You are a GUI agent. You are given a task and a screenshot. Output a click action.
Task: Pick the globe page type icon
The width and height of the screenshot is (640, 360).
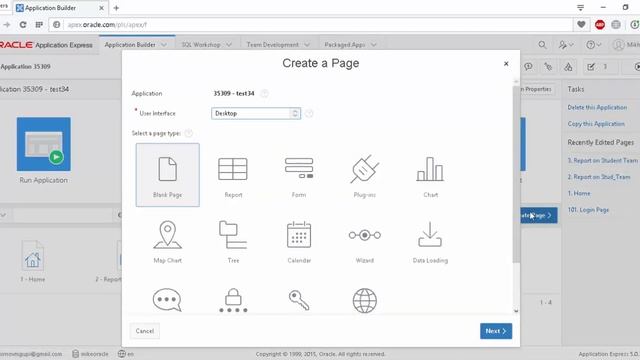[364, 300]
